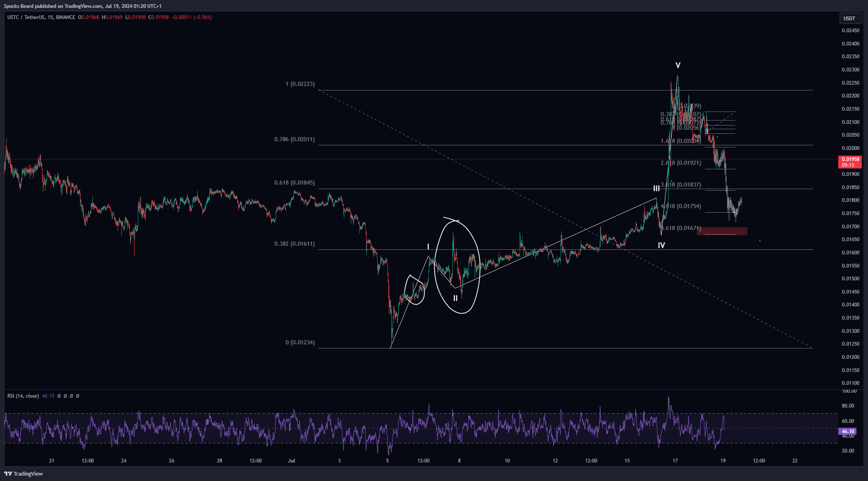Image resolution: width=868 pixels, height=481 pixels.
Task: Click the 0.01100 price axis label
Action: click(x=850, y=383)
